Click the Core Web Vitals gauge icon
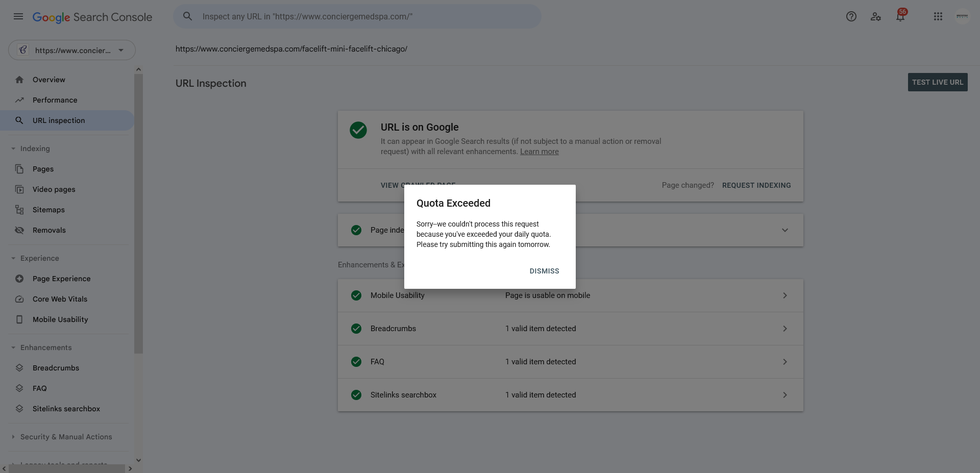The image size is (980, 473). coord(19,299)
